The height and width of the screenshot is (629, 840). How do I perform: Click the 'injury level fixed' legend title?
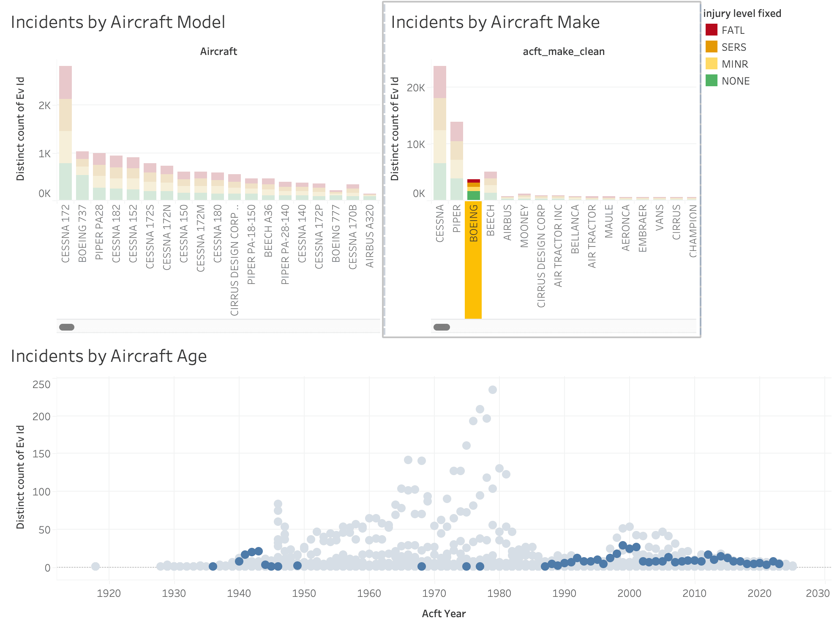[742, 14]
